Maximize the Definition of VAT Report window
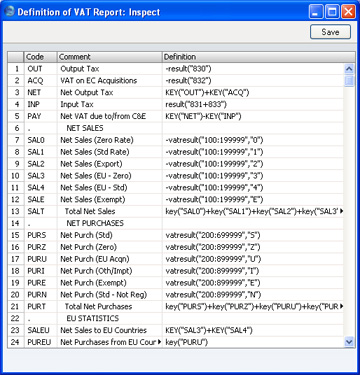Viewport: 360px width, 375px height. [332, 12]
